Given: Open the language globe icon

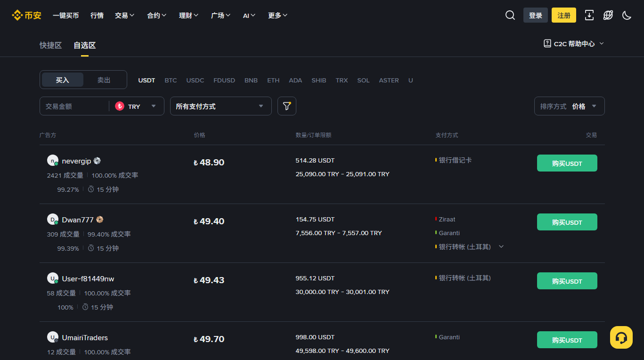Looking at the screenshot, I should [x=608, y=15].
